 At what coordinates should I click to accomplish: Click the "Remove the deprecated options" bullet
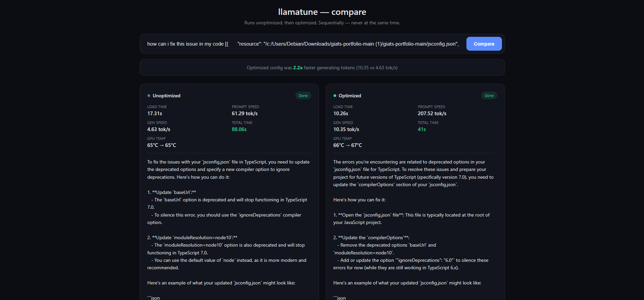point(385,249)
